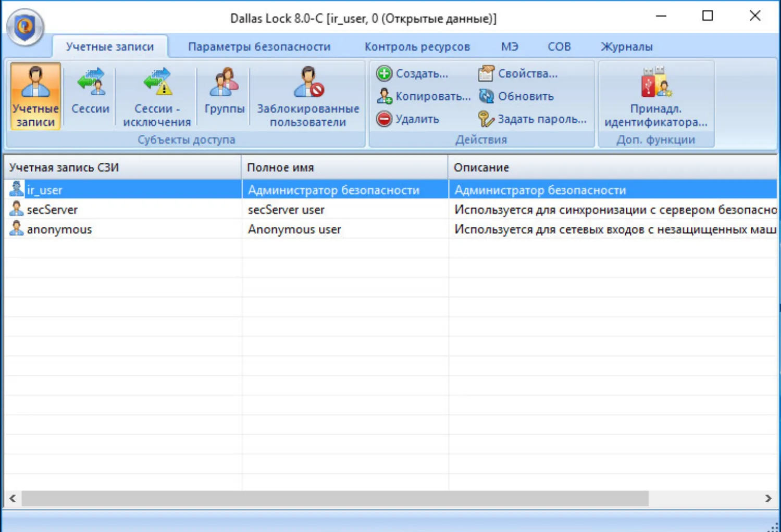This screenshot has height=532, width=781.
Task: Switch to Параметры безопасности tab
Action: coord(259,46)
